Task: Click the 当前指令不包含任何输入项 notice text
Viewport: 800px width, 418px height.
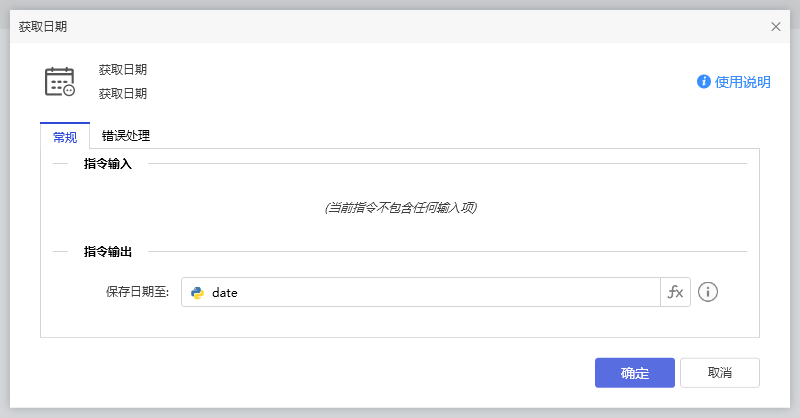Action: (x=400, y=208)
